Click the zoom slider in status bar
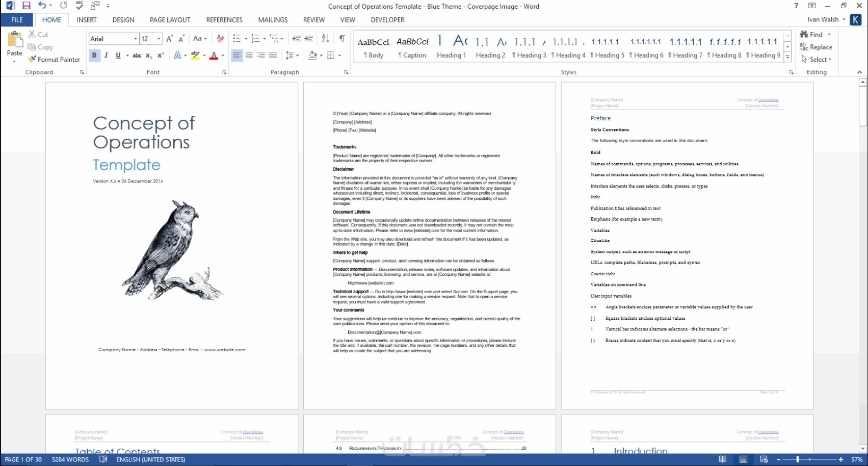Viewport: 868px width, 466px height. (809, 459)
